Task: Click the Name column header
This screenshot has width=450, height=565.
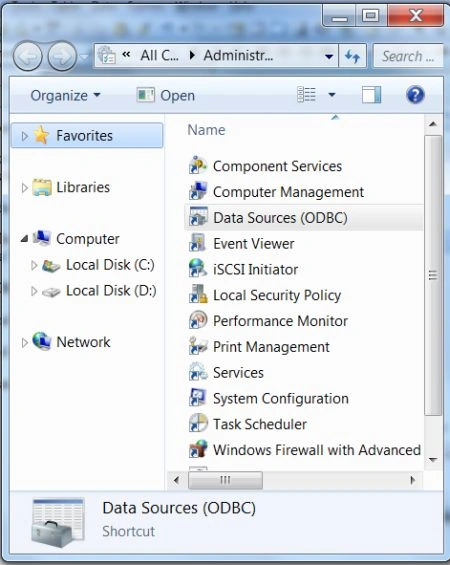Action: coord(206,130)
